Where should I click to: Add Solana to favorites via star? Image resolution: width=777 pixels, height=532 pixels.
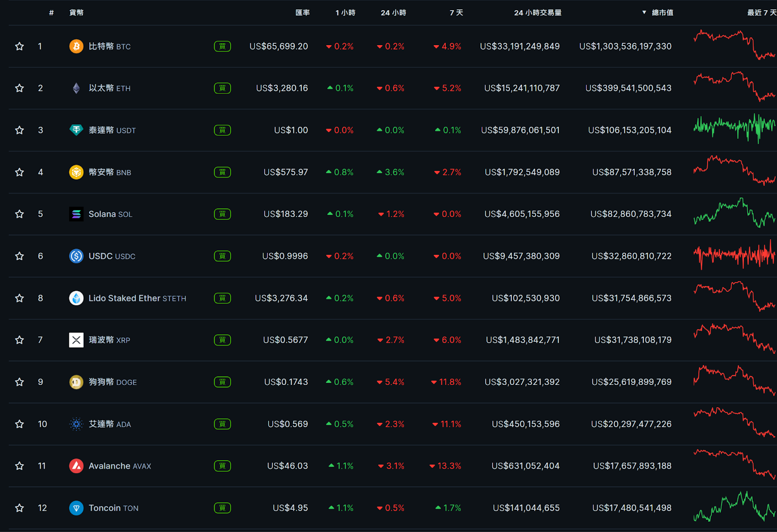(x=19, y=214)
